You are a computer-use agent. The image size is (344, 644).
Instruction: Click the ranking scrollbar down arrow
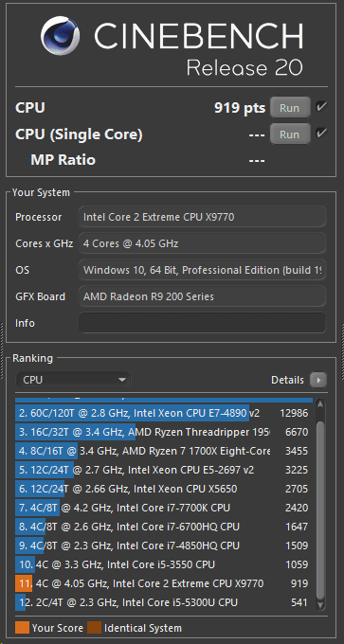pos(319,604)
